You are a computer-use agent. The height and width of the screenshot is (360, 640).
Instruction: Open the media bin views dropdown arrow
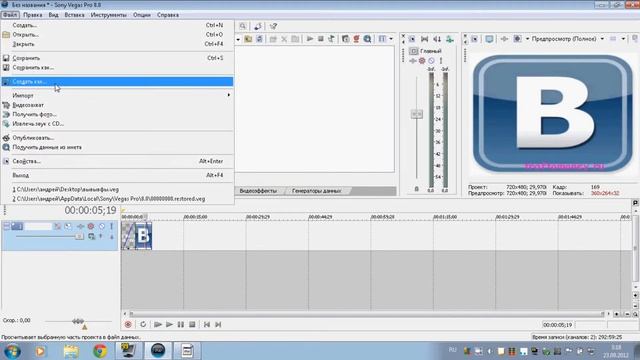[391, 39]
